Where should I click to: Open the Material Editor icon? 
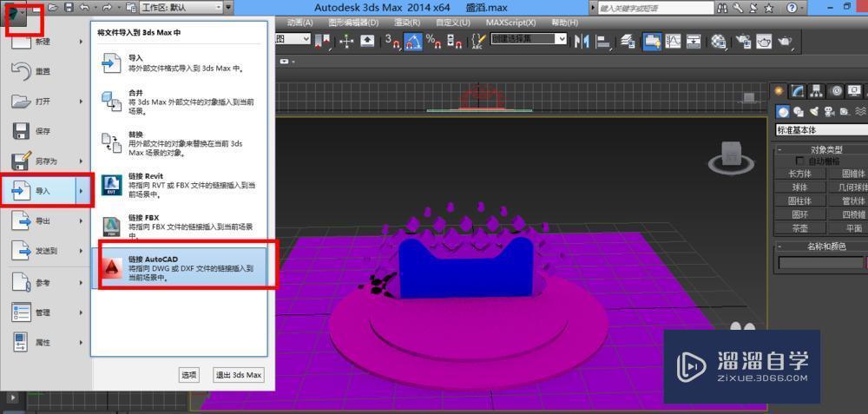pos(719,41)
